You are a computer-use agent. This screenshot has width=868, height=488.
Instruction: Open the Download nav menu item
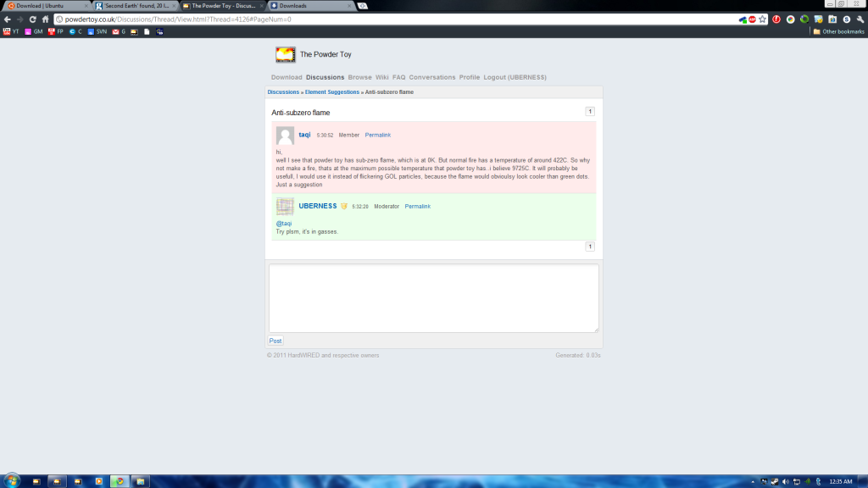[287, 77]
